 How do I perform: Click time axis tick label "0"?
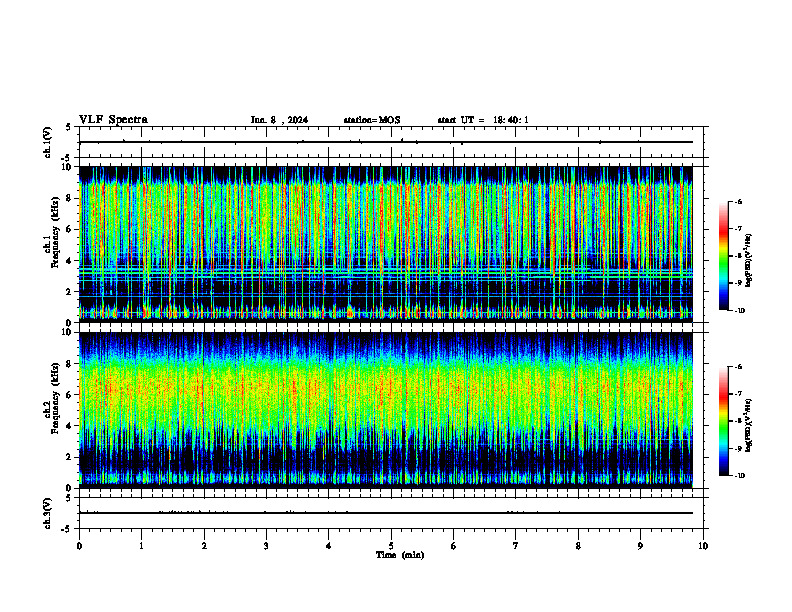pos(79,546)
